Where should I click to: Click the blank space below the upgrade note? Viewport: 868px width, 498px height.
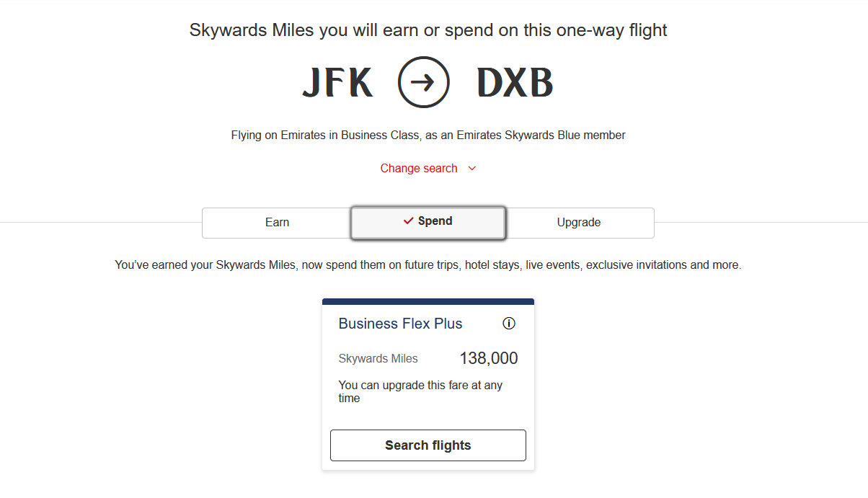click(428, 417)
